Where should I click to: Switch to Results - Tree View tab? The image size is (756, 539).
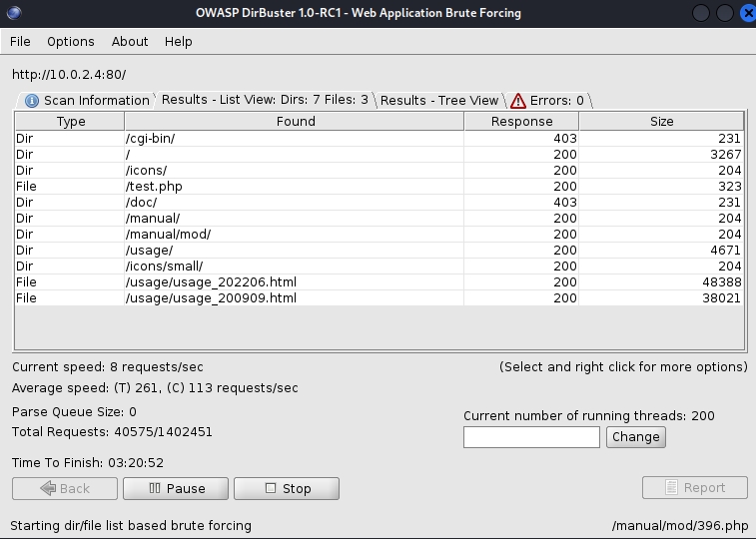tap(438, 100)
